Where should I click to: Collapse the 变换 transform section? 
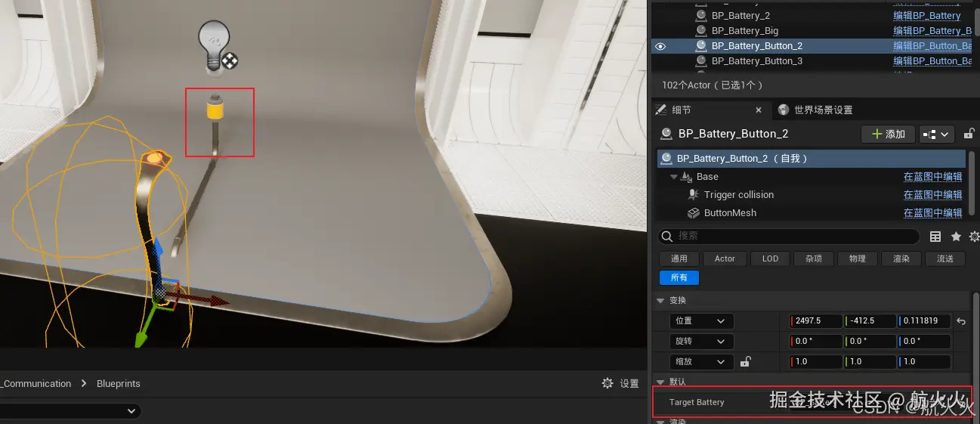click(660, 300)
